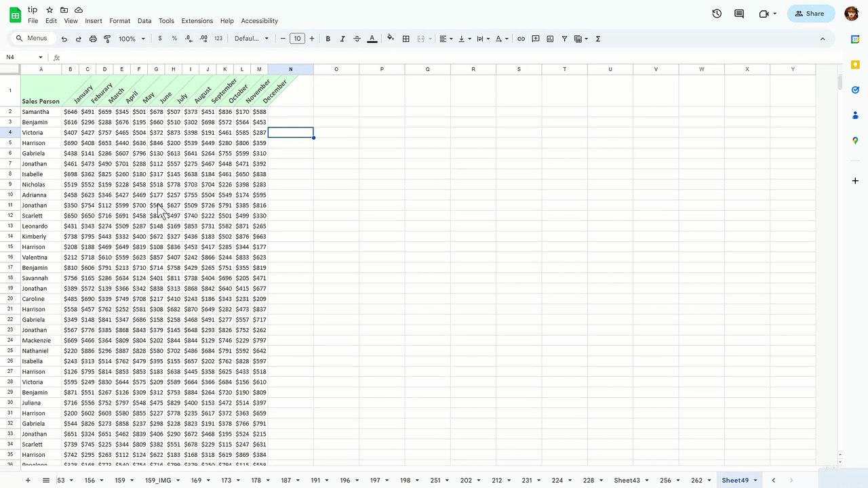
Task: Open the Extensions menu
Action: [x=197, y=21]
